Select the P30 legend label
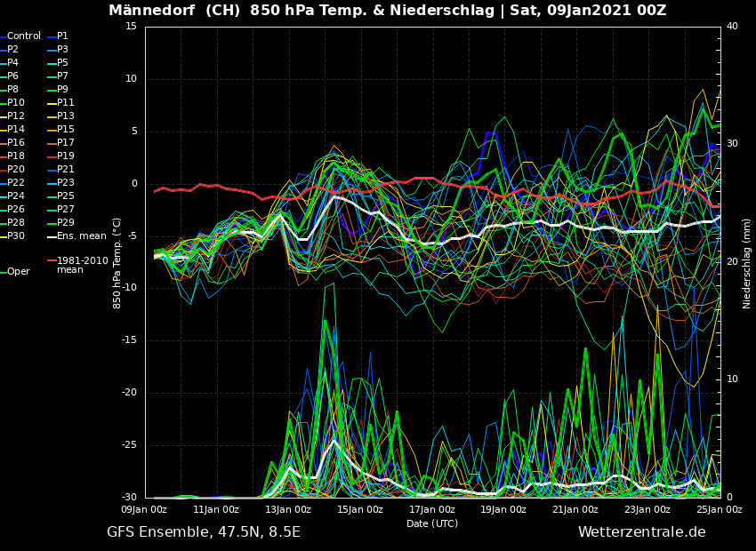 pyautogui.click(x=16, y=236)
